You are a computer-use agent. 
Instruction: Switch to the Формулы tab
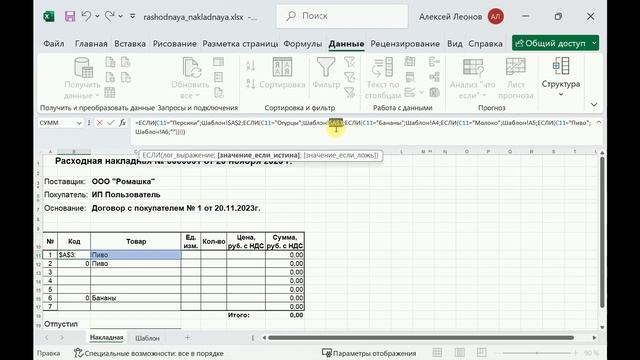coord(302,43)
